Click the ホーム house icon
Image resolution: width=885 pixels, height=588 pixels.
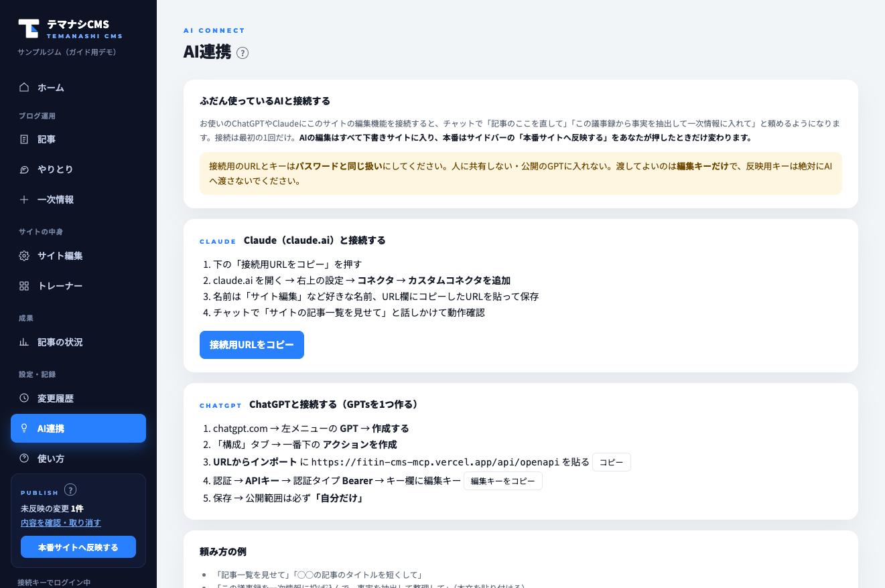(24, 87)
